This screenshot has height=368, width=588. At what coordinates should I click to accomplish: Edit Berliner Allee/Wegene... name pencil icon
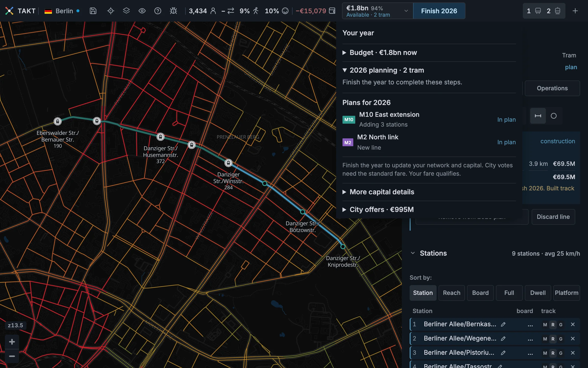click(x=503, y=339)
